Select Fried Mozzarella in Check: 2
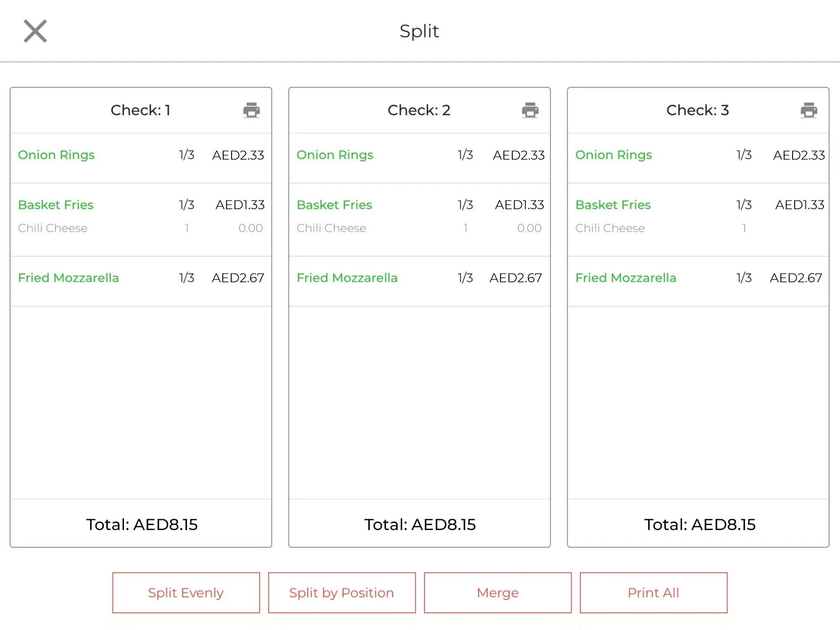 point(347,278)
